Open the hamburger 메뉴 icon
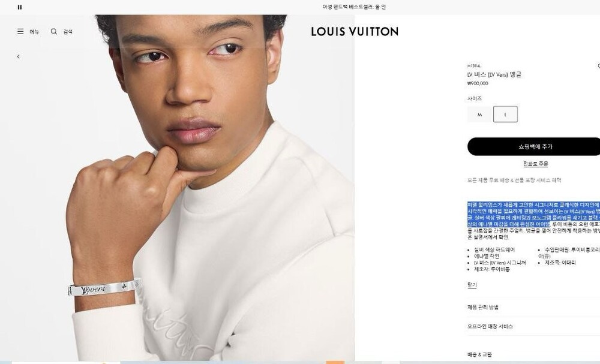The height and width of the screenshot is (364, 600). [x=20, y=31]
